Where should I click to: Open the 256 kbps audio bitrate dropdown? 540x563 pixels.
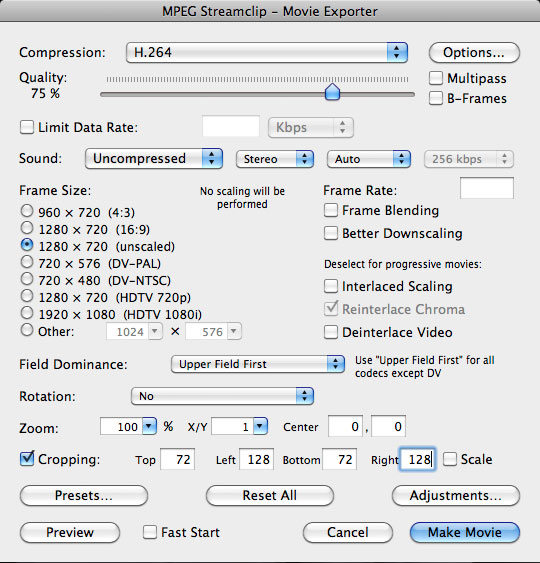pyautogui.click(x=469, y=159)
